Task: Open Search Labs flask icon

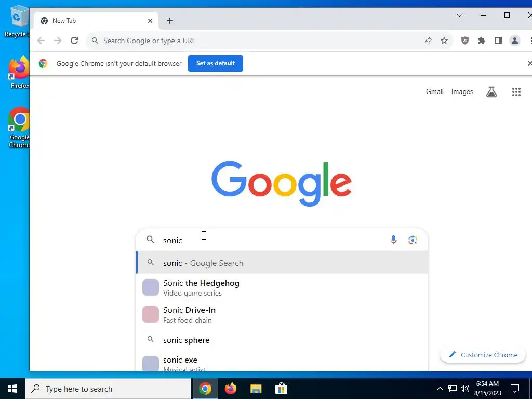Action: 491,91
